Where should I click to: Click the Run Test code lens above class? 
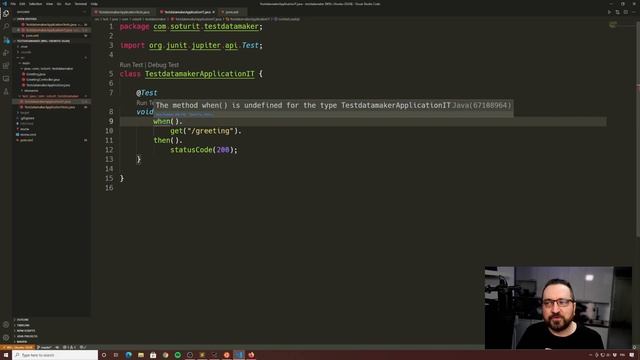click(x=131, y=65)
